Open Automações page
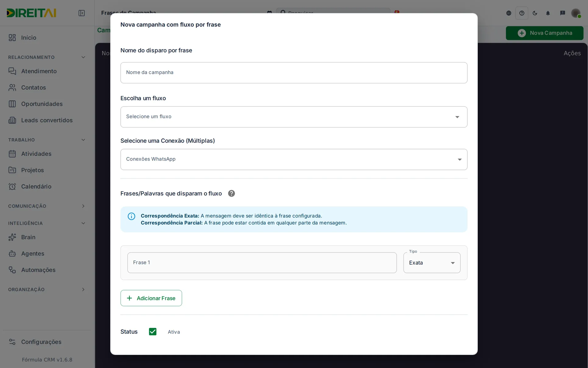This screenshot has width=588, height=368. (47, 270)
